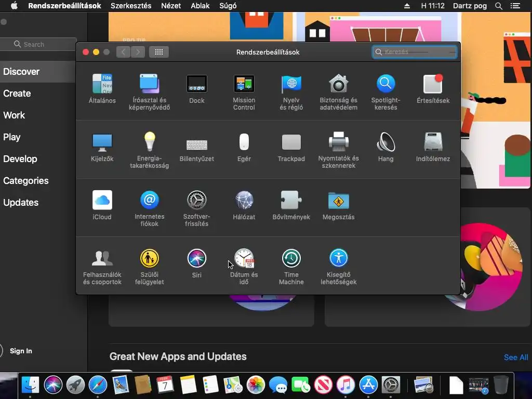Image resolution: width=532 pixels, height=399 pixels.
Task: Open the Szerkesztés menu
Action: tap(131, 6)
